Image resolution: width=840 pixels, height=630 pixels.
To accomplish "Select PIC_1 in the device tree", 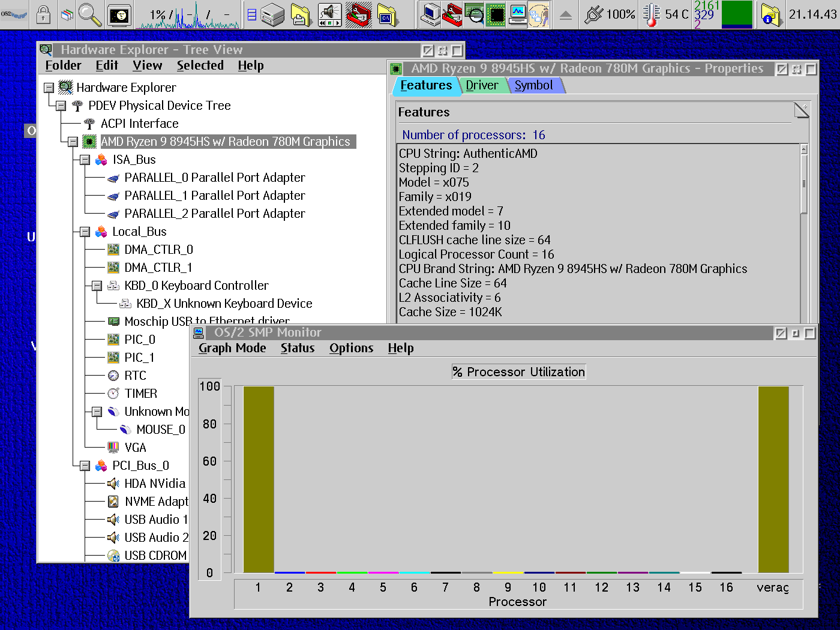I will [x=139, y=358].
